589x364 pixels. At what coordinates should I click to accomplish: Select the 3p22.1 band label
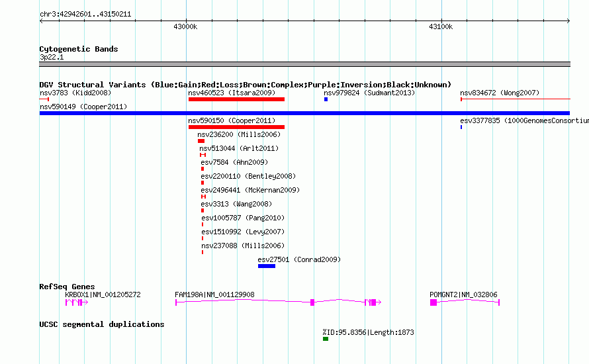[x=52, y=57]
